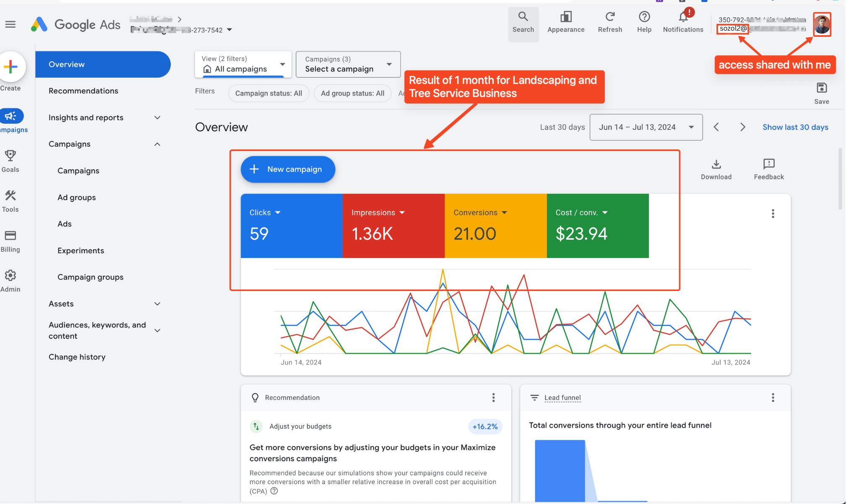Open Recommendations in the sidebar
859x504 pixels.
[83, 91]
